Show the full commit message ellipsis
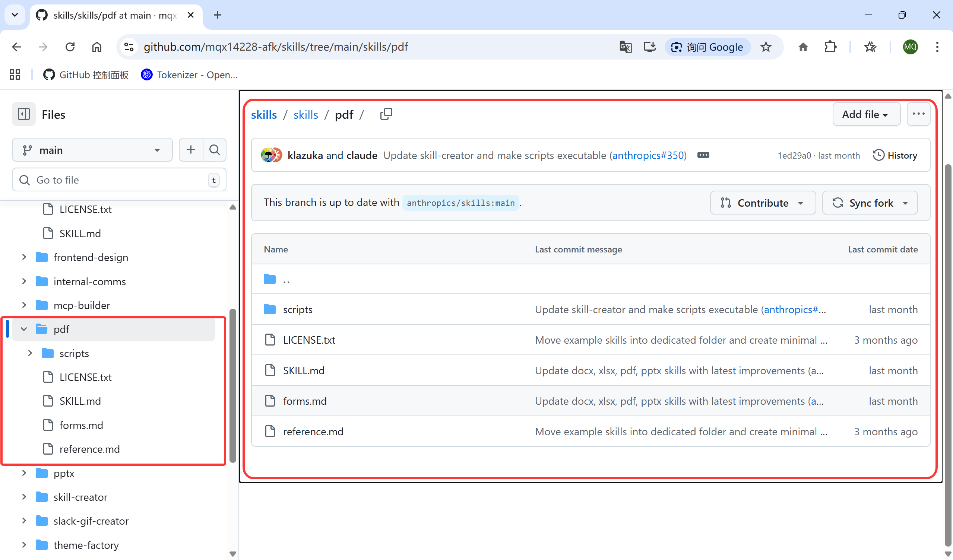953x560 pixels. click(x=703, y=155)
